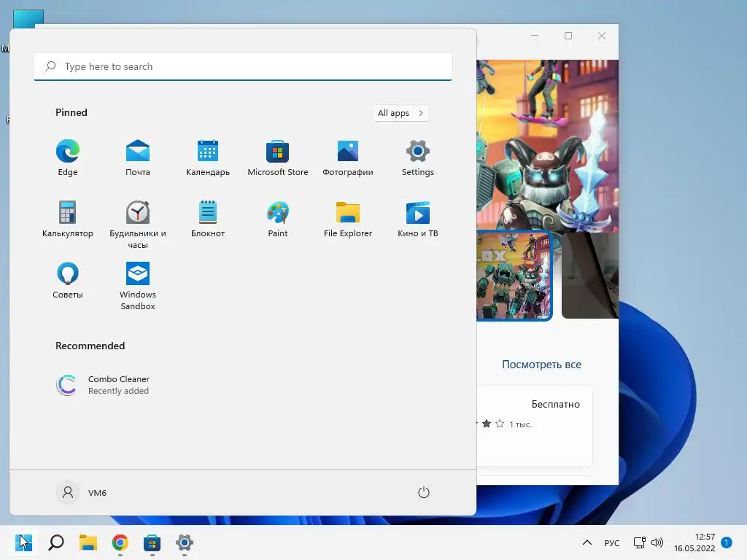Open the large game banner in Store
Image resolution: width=747 pixels, height=560 pixels.
[547, 146]
